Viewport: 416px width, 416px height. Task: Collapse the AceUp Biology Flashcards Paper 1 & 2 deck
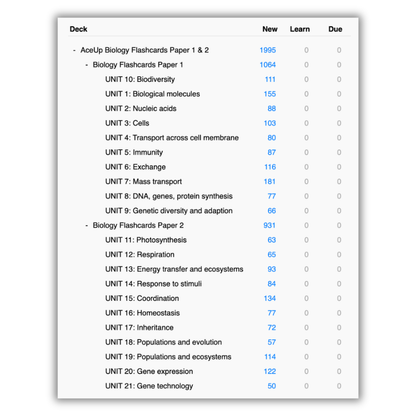(x=74, y=50)
